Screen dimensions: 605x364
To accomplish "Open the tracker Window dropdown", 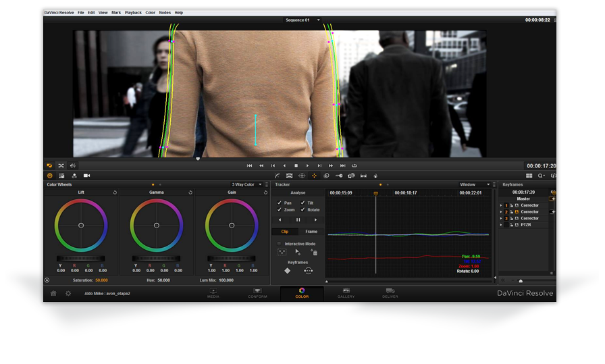I will pos(476,184).
